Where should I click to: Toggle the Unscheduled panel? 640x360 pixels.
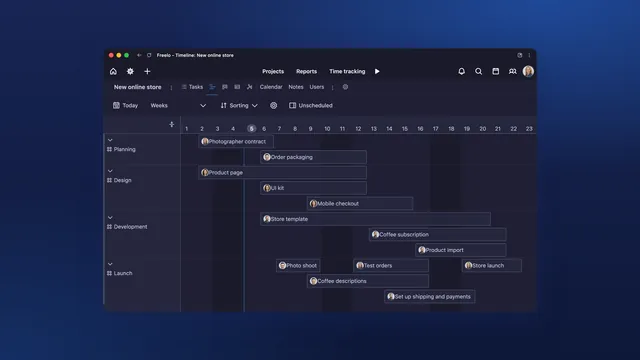coord(311,105)
